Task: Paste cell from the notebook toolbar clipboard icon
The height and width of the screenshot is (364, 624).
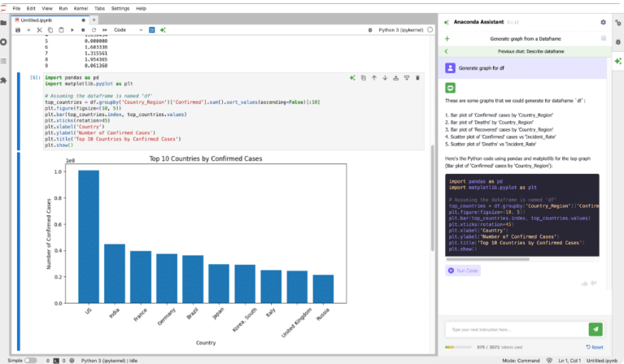Action: pyautogui.click(x=61, y=30)
